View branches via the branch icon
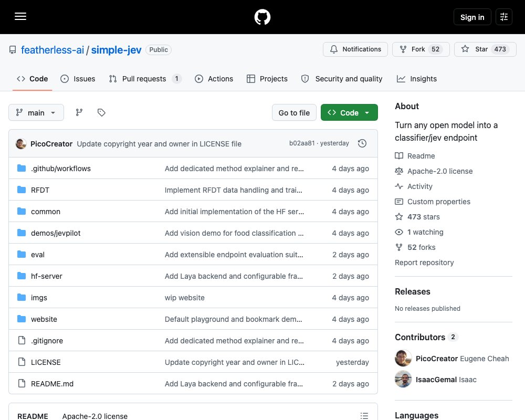The height and width of the screenshot is (420, 525). click(79, 112)
